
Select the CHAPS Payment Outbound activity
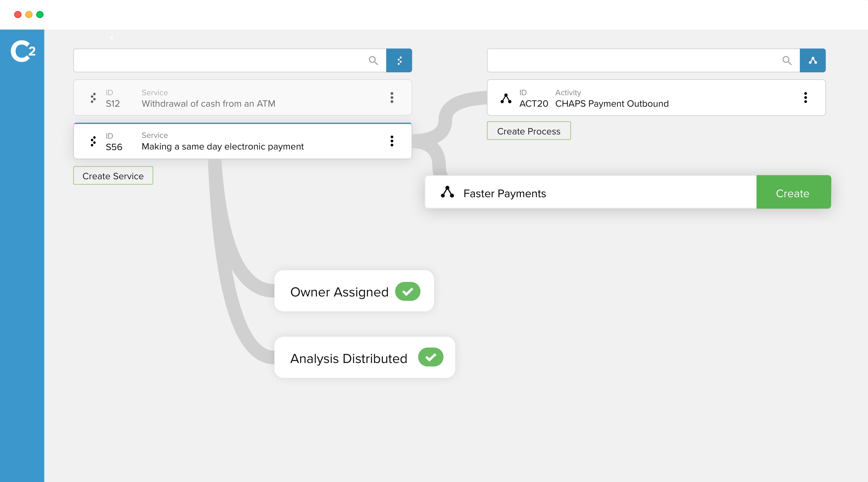click(x=612, y=103)
